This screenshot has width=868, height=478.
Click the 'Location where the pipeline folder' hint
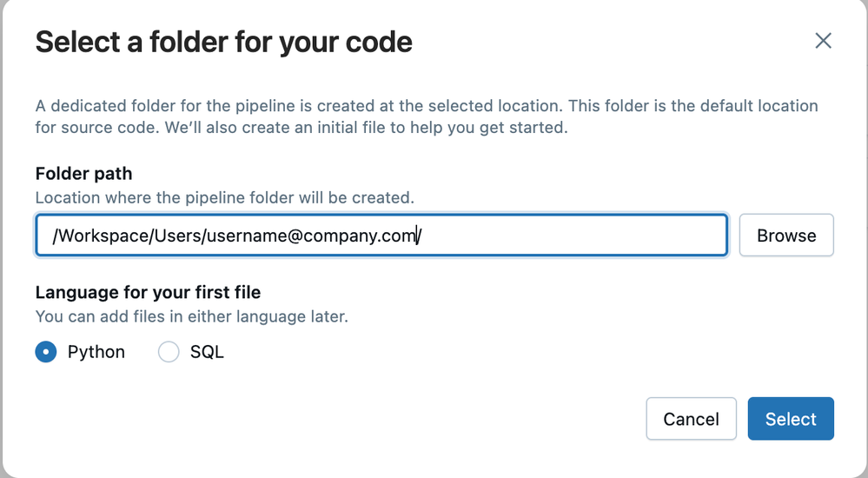[224, 197]
